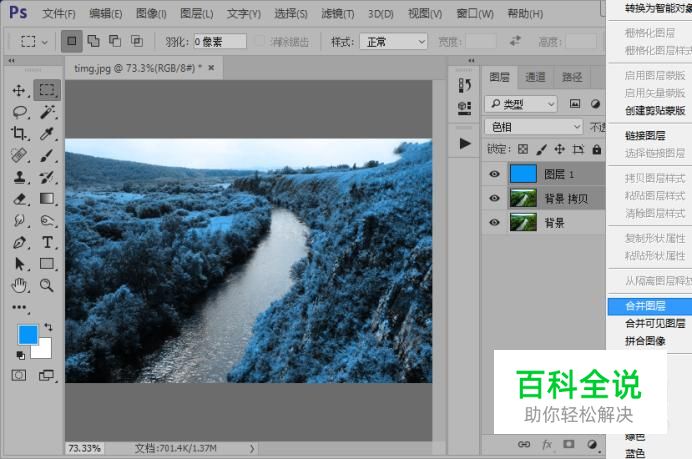Select the Lasso tool
692x459 pixels.
point(20,113)
